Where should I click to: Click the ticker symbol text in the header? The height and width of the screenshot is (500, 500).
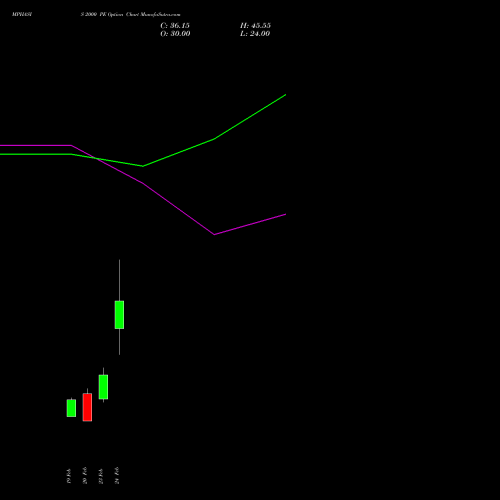[22, 15]
